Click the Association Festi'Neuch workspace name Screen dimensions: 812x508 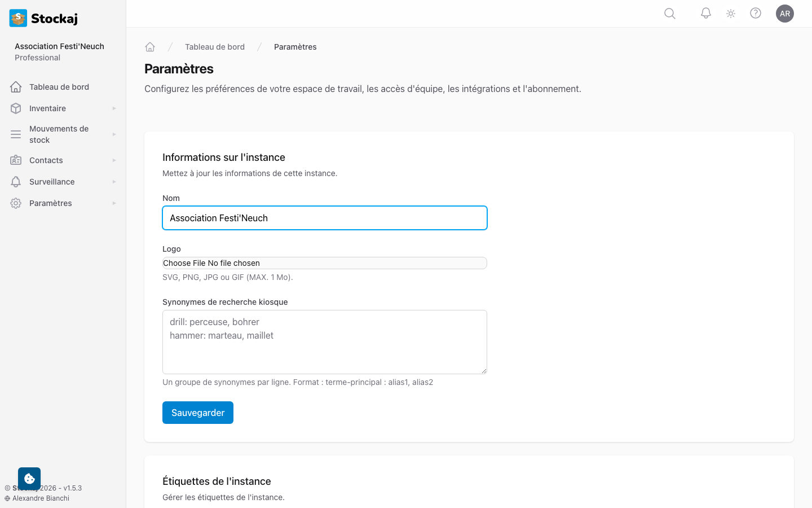[x=59, y=46]
